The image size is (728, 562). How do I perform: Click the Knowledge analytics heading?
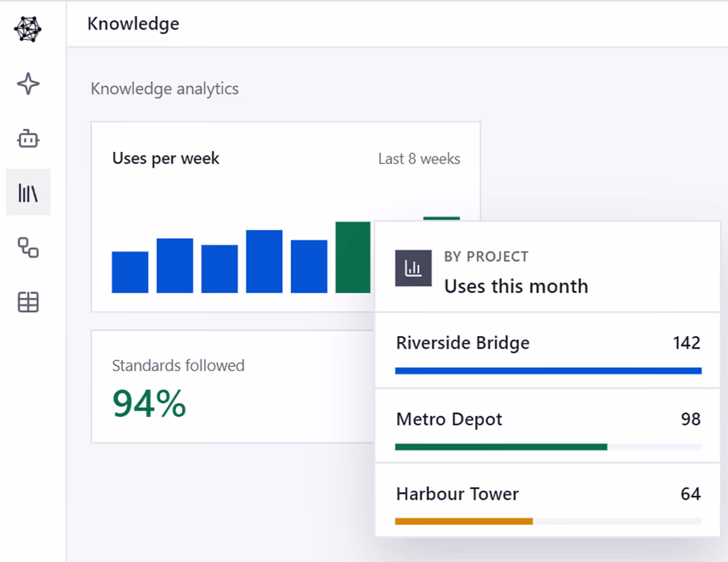(x=164, y=89)
